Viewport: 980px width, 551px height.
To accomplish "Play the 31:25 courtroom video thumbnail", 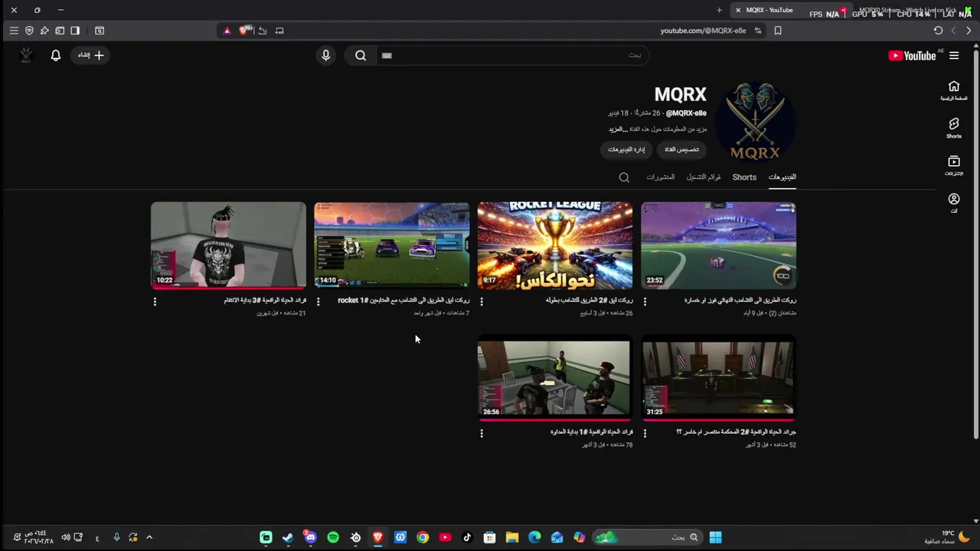I will (x=718, y=378).
